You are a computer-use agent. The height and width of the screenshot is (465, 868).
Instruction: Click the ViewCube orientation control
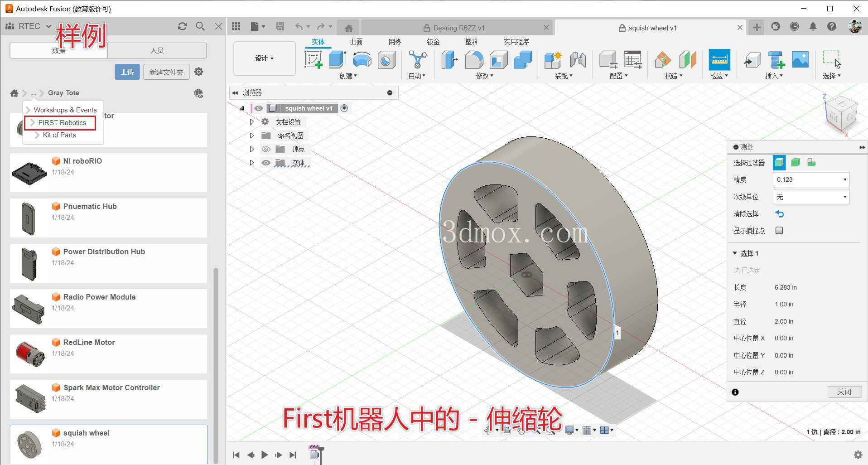point(841,115)
